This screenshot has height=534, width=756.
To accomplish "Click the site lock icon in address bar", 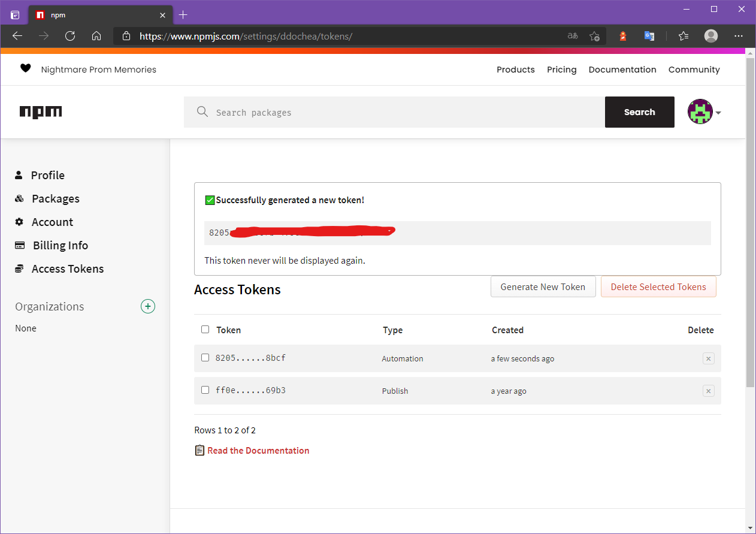I will pos(126,36).
